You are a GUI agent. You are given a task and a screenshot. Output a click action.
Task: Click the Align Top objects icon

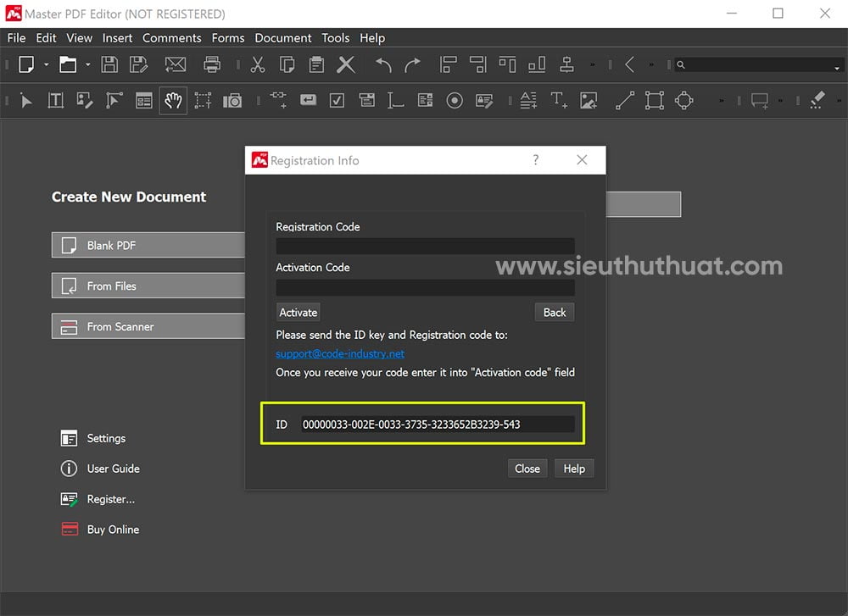(x=507, y=65)
